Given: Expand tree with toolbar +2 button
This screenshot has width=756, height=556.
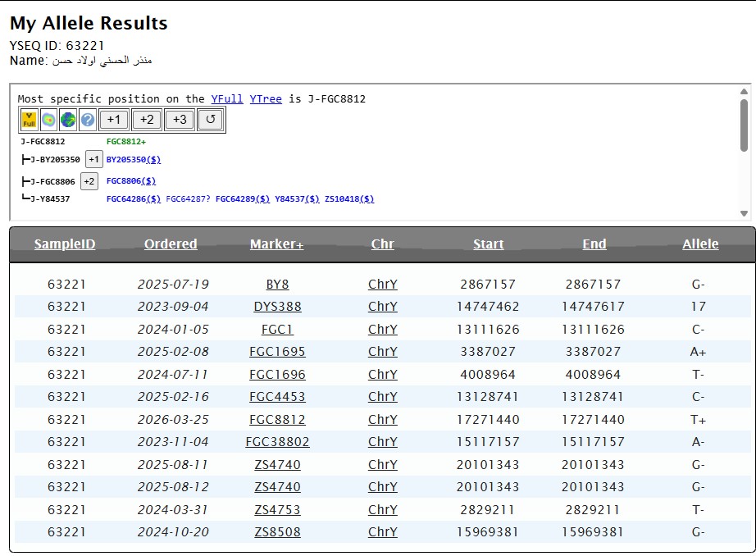Looking at the screenshot, I should 147,120.
